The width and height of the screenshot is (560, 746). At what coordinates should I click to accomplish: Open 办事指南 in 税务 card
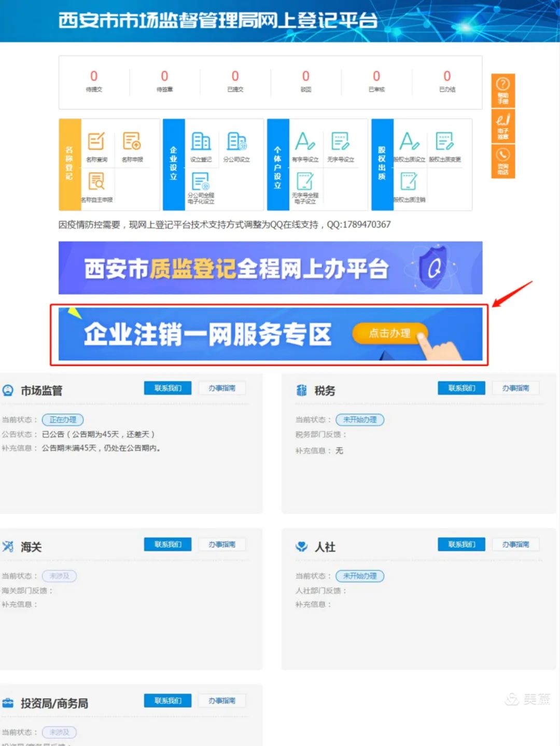click(515, 388)
